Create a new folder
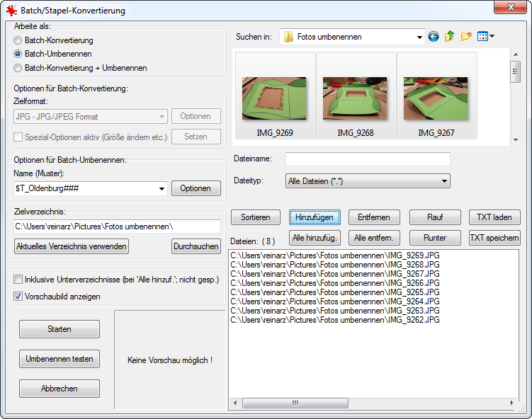Viewport: 532px width, 419px height. [466, 36]
